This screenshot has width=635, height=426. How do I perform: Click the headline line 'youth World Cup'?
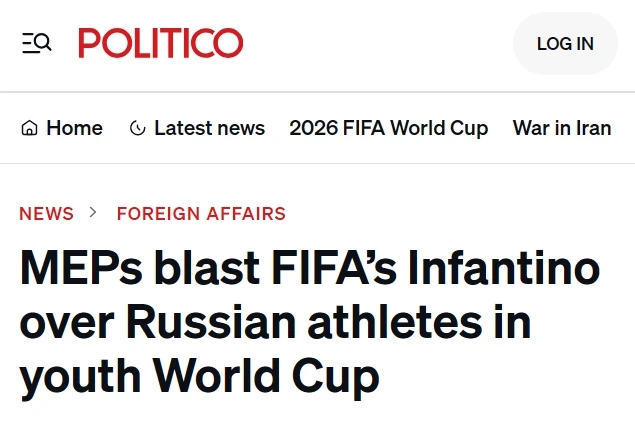point(200,377)
